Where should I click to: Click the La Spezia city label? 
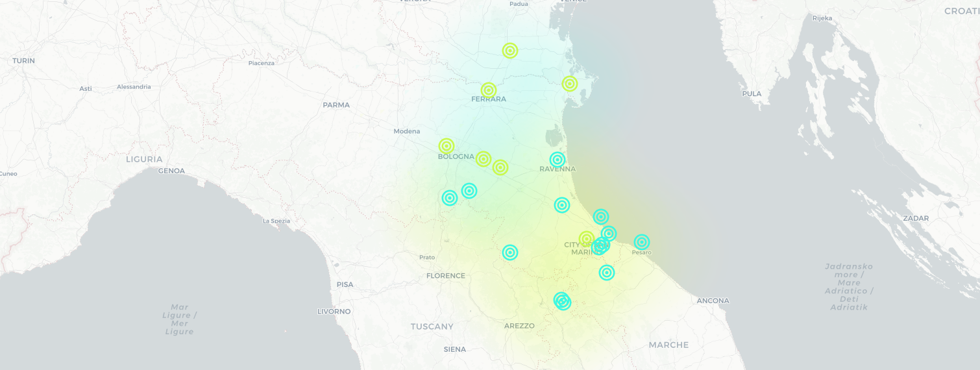click(x=276, y=221)
